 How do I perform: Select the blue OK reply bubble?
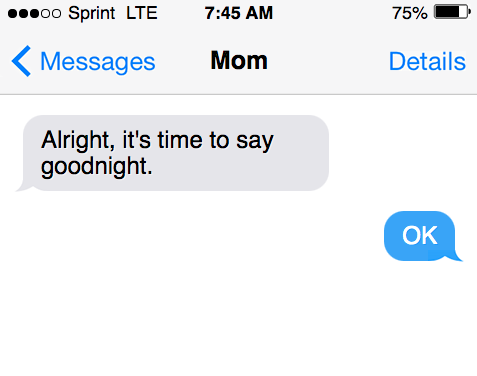[423, 236]
